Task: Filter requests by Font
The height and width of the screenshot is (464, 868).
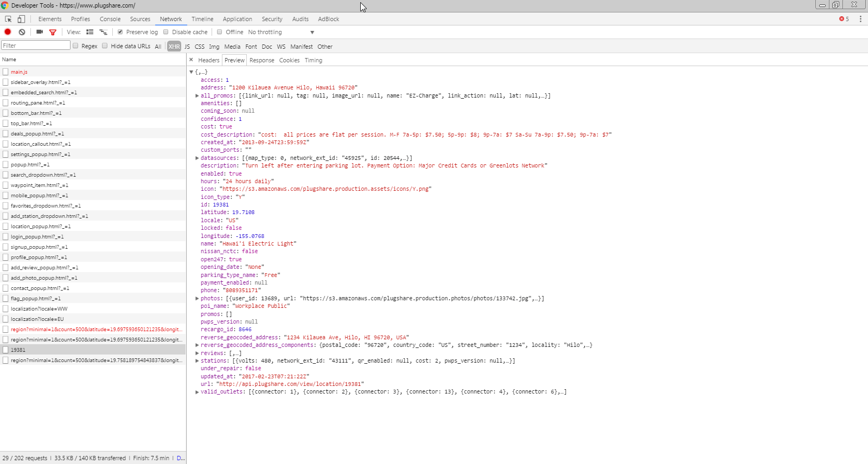Action: (x=251, y=47)
